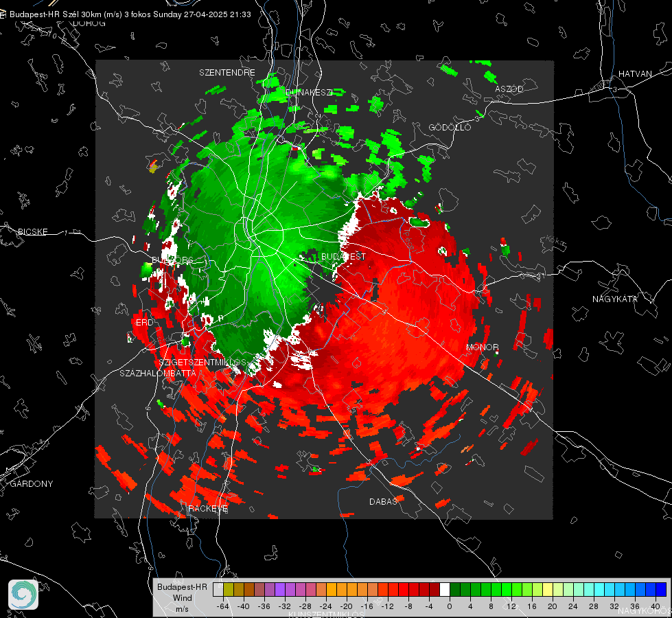Click the -64 legend value
This screenshot has height=618, width=672.
tap(223, 606)
